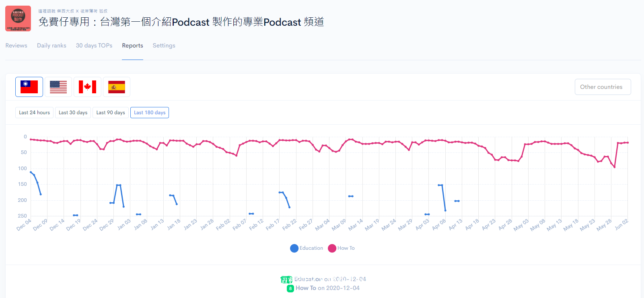
Task: Toggle the Education series legend swatch
Action: click(x=294, y=248)
